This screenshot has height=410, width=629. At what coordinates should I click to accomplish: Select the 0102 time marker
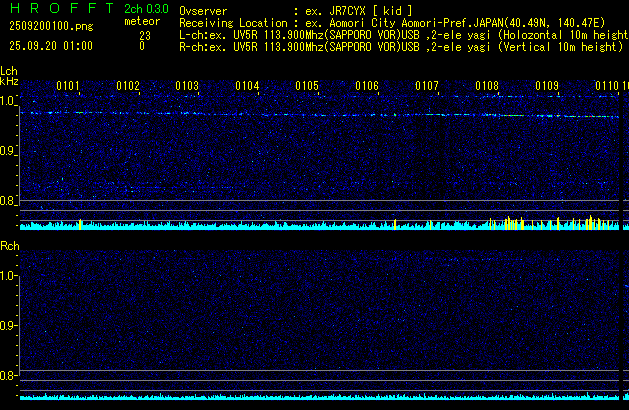128,86
